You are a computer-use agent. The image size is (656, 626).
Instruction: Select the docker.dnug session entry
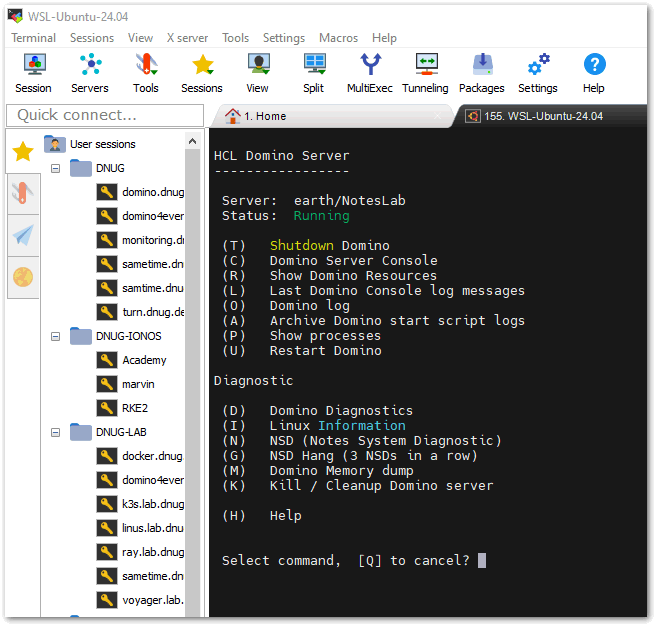tap(153, 456)
